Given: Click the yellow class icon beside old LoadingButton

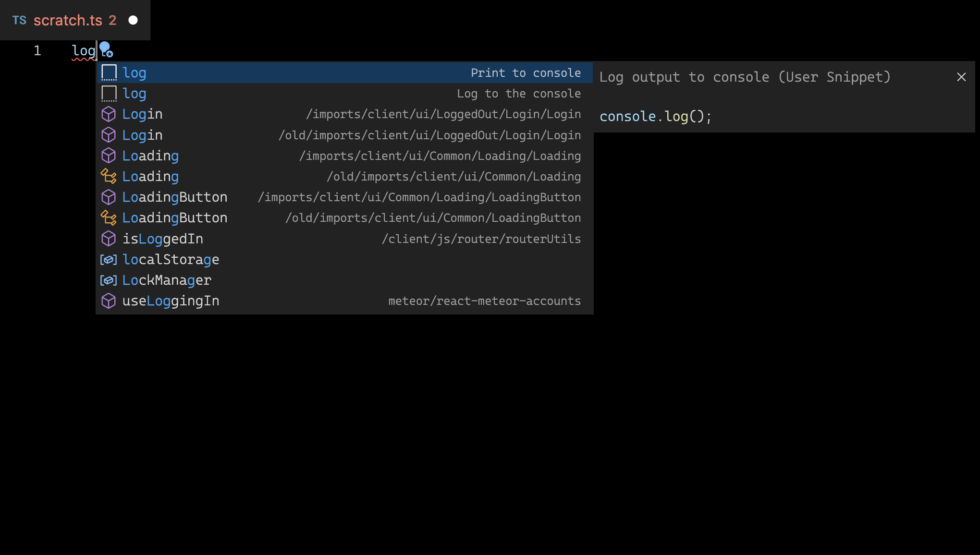Looking at the screenshot, I should (109, 217).
